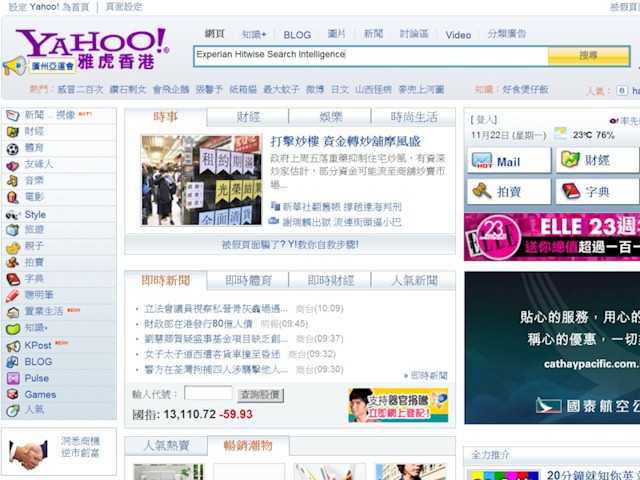Select the 暢銷潮物 tab
Viewport: 640px width, 480px height.
point(248,445)
